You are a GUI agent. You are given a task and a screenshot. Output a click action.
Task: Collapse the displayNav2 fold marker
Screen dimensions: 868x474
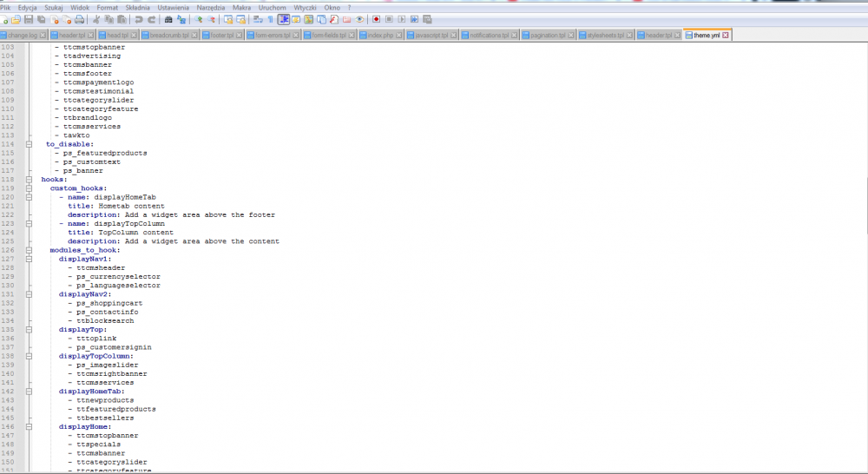[x=29, y=294]
